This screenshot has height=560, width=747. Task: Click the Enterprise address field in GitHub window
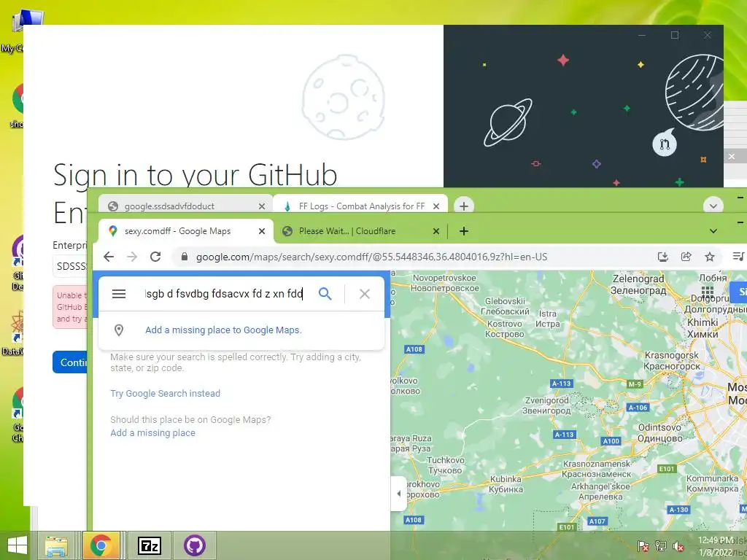click(71, 265)
